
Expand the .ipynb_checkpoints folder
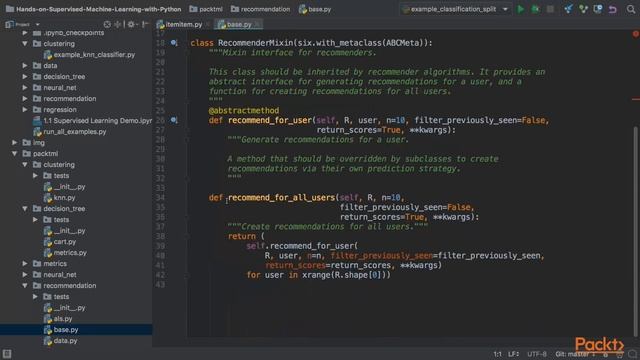click(24, 33)
